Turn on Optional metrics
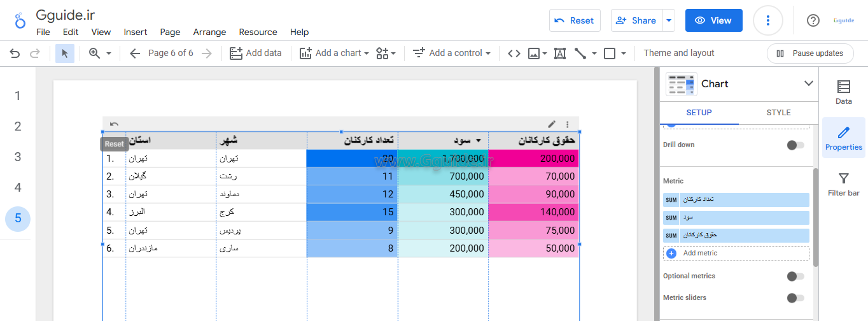This screenshot has height=321, width=868. (795, 276)
